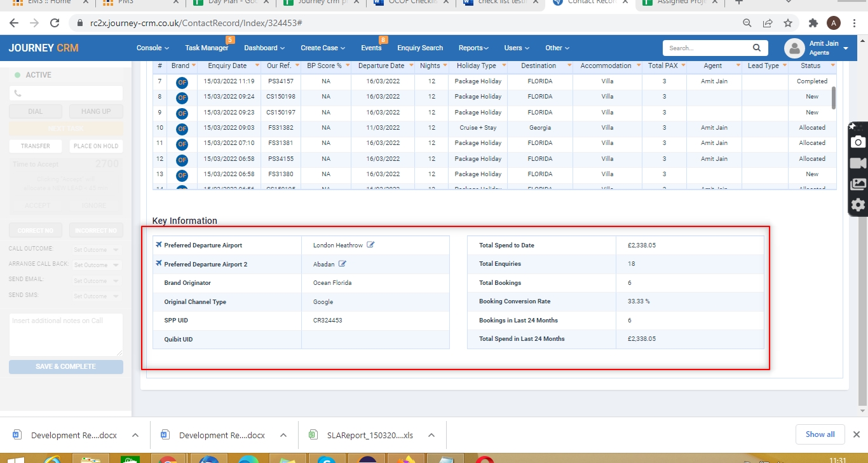Click the PLACE ON HOLD button
The width and height of the screenshot is (868, 463).
point(96,146)
